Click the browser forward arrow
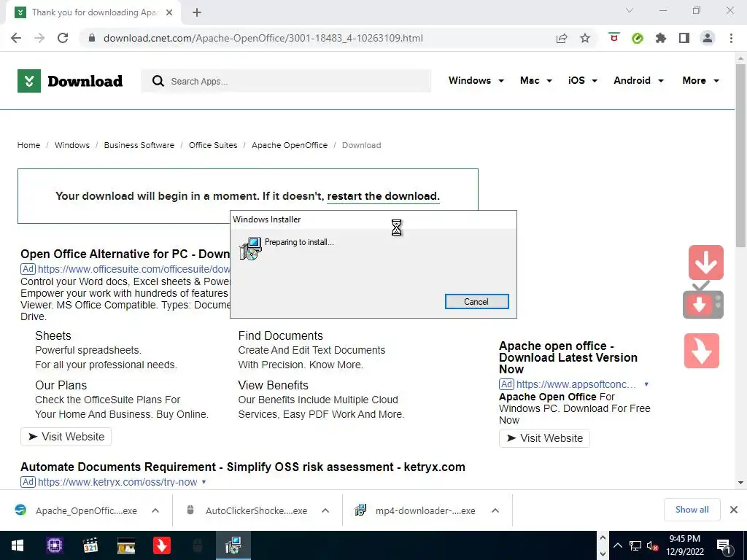Screen dimensions: 747x560 pyautogui.click(x=39, y=38)
